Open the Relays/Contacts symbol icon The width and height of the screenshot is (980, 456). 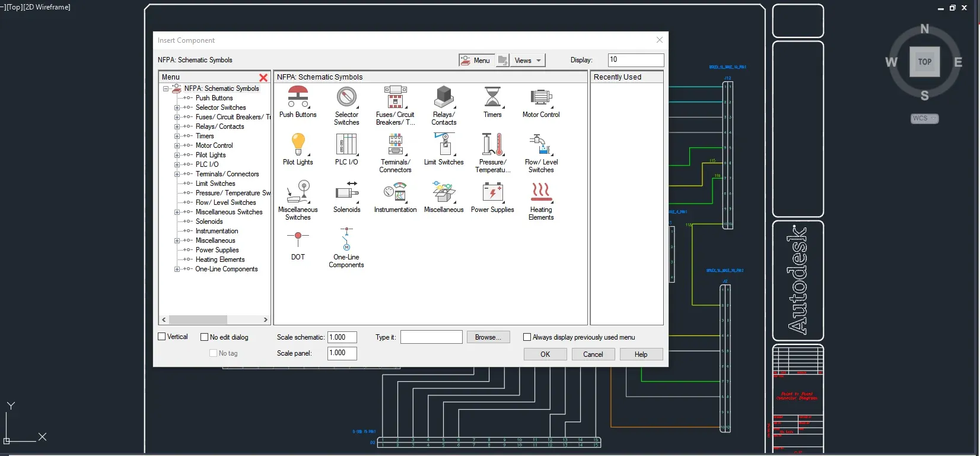444,97
